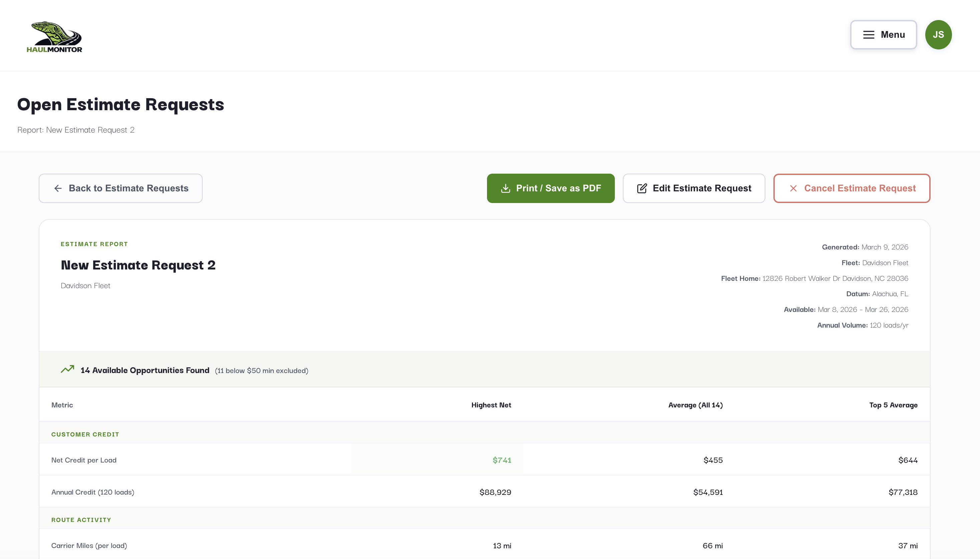
Task: Click the Average (All 14) column header
Action: click(695, 405)
